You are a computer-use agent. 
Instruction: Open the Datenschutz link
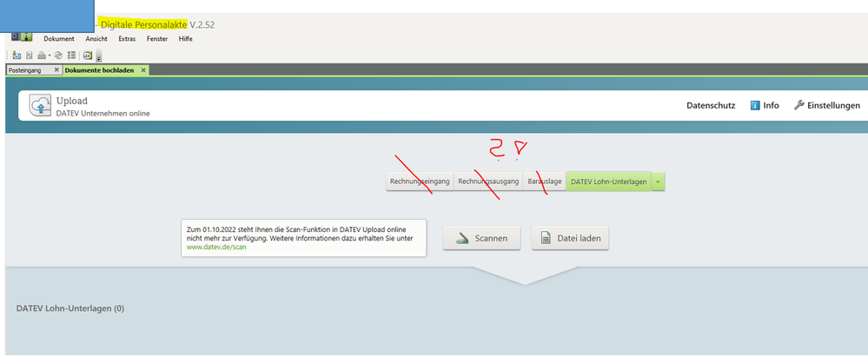[x=711, y=106]
